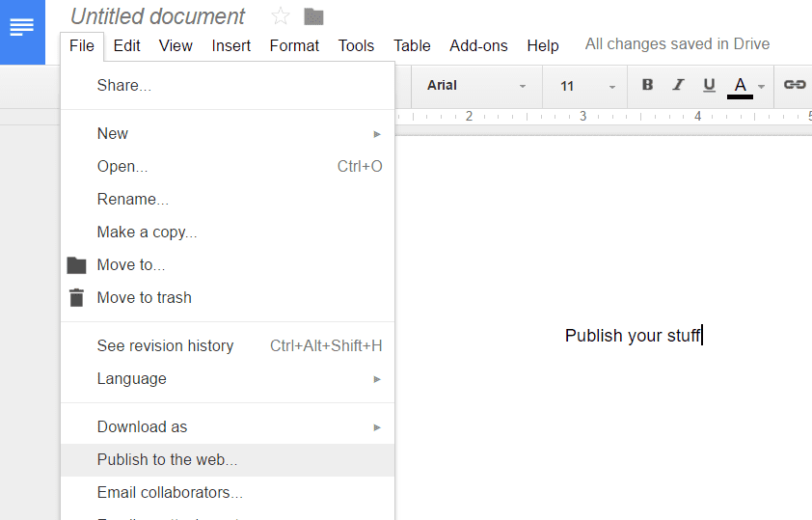Open the Help menu

click(x=543, y=45)
